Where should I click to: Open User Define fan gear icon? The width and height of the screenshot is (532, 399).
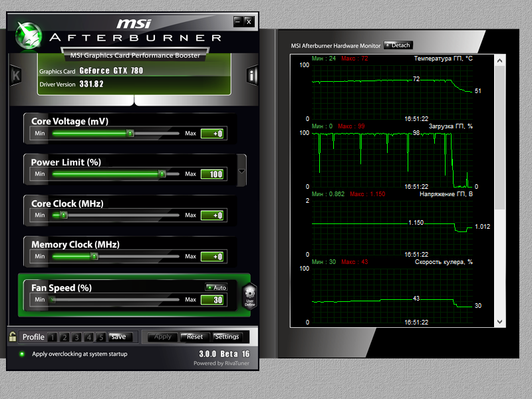point(250,295)
